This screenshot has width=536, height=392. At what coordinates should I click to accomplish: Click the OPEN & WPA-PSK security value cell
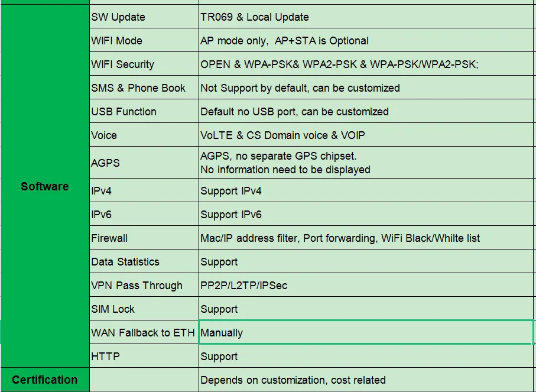tap(366, 64)
